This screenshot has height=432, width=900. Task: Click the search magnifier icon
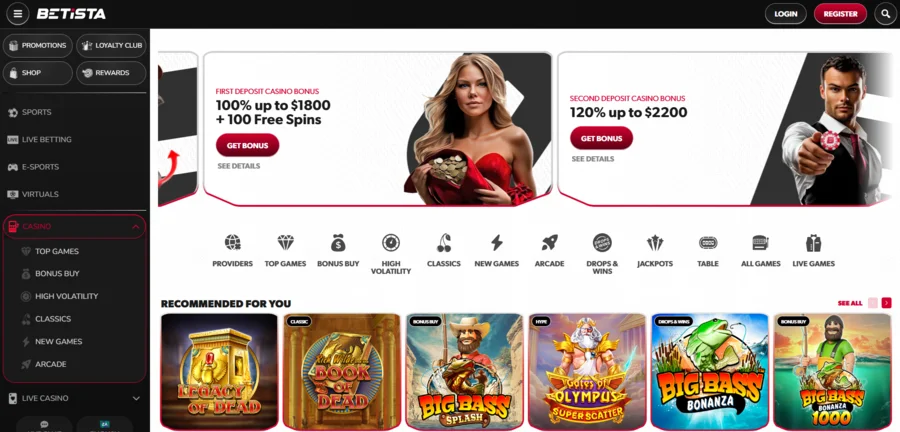pyautogui.click(x=886, y=14)
